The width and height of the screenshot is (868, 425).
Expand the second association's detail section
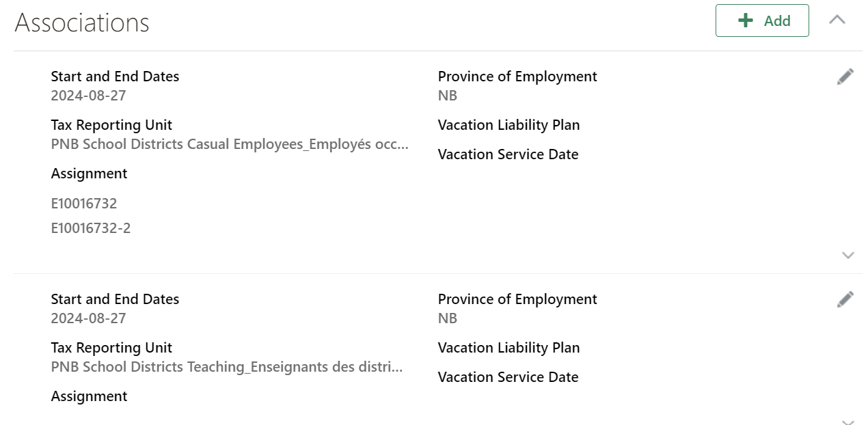(848, 420)
